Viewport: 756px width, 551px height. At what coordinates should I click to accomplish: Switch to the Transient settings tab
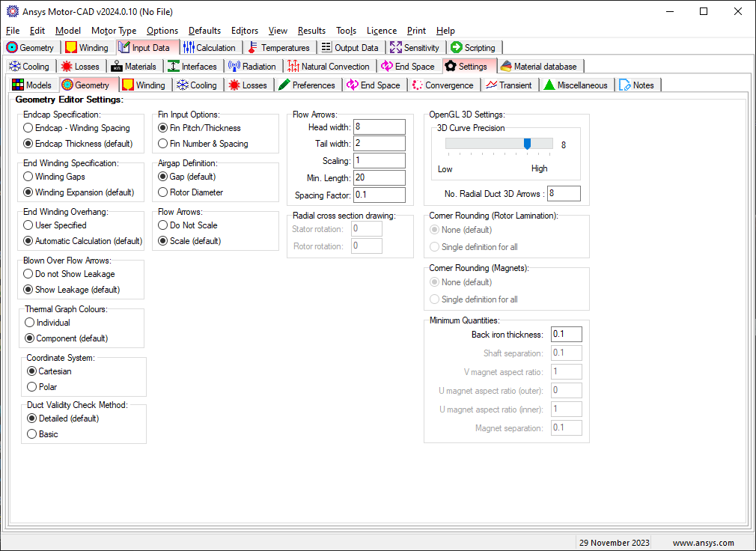pos(508,85)
